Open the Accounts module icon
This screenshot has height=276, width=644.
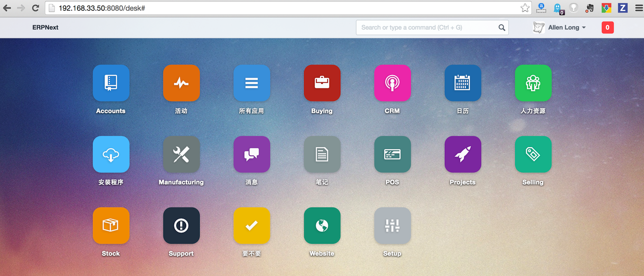coord(111,83)
